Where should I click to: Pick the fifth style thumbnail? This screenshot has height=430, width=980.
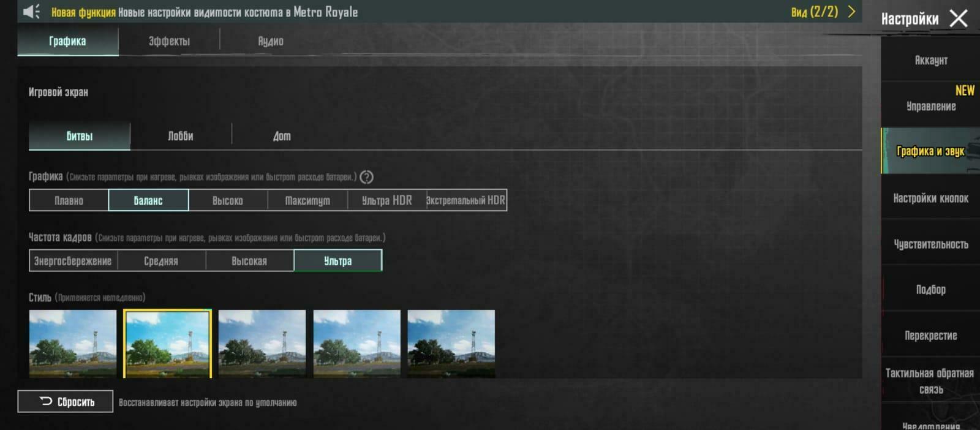point(451,344)
